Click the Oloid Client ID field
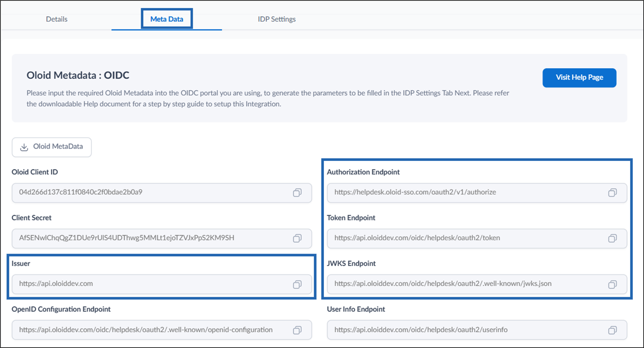The image size is (644, 348). 162,193
